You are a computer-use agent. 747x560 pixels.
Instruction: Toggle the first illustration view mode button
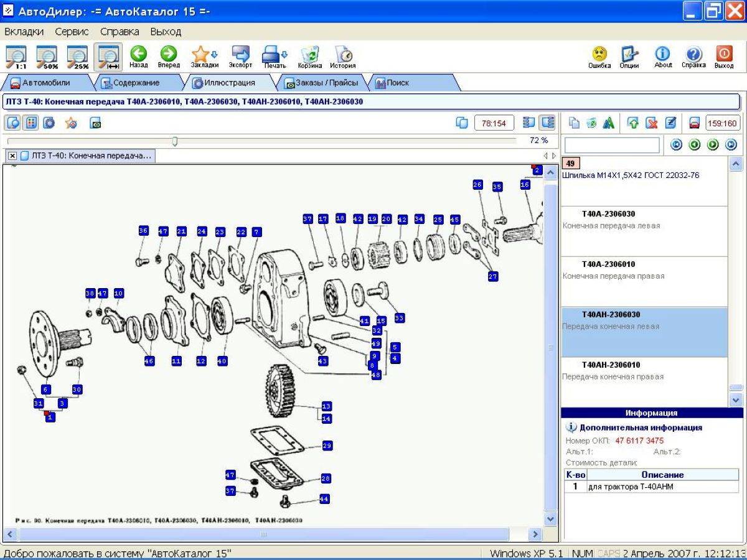click(x=12, y=123)
